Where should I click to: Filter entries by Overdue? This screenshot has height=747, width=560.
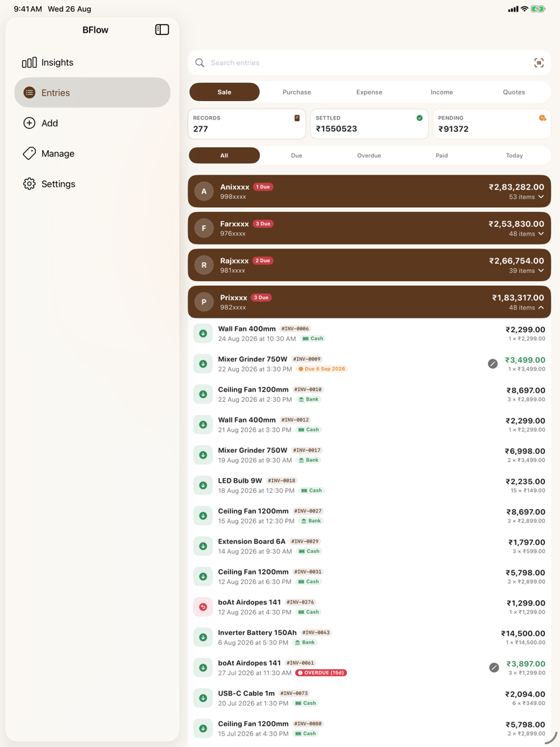369,156
